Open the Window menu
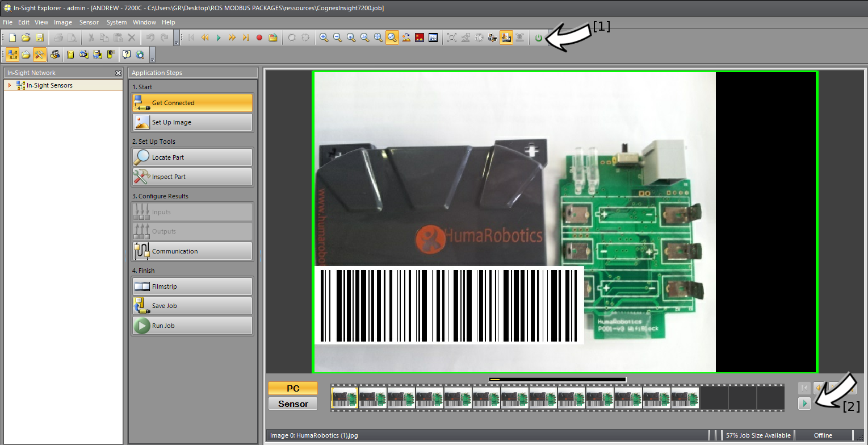 [144, 22]
